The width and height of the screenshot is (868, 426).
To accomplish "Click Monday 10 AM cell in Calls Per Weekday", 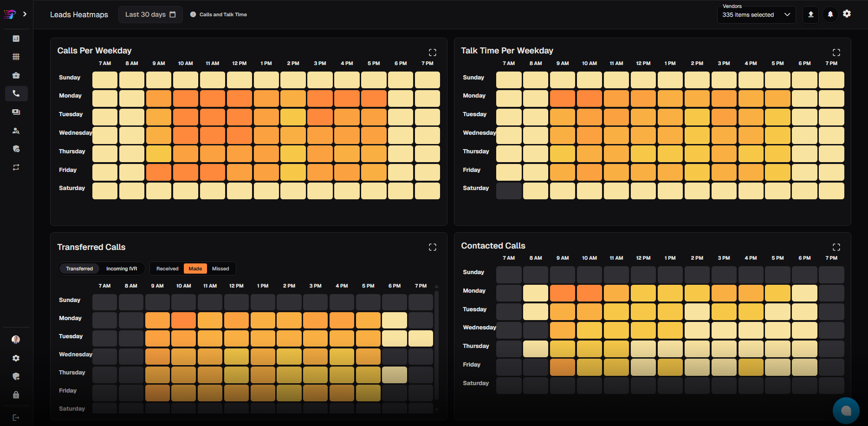I will pos(186,98).
